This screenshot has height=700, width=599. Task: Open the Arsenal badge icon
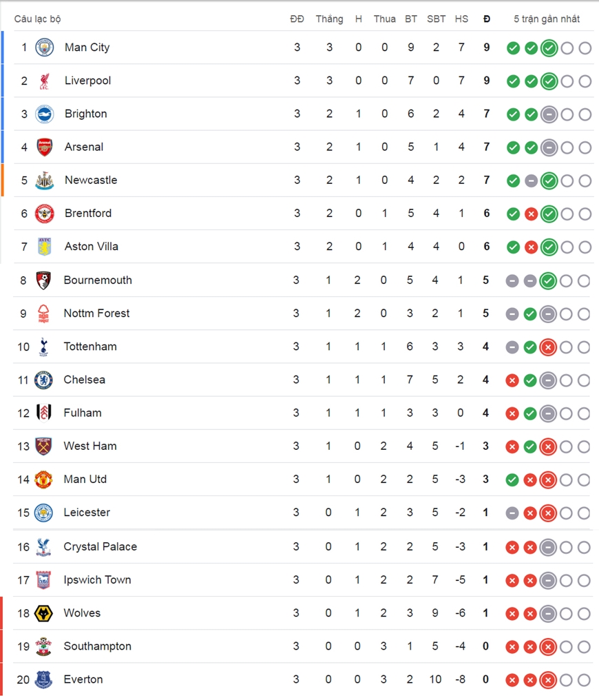click(x=45, y=147)
